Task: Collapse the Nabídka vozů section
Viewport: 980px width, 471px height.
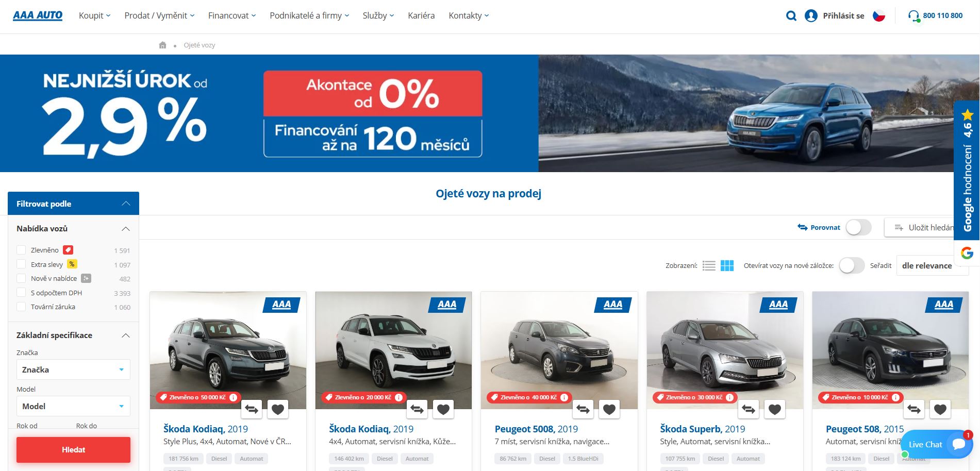Action: [x=73, y=228]
